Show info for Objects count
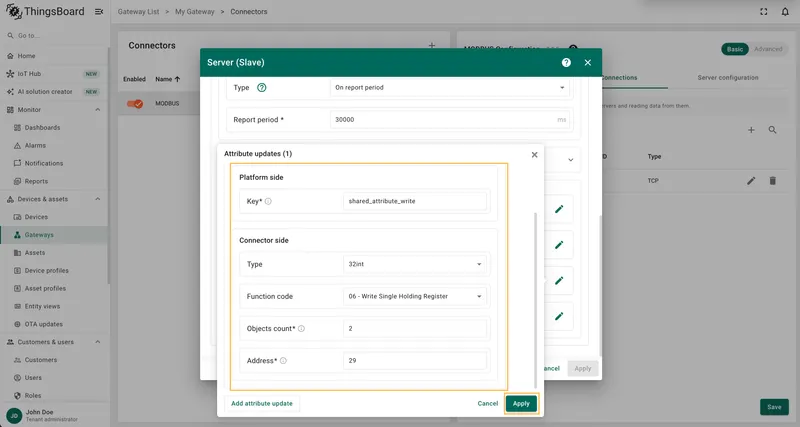The width and height of the screenshot is (800, 427). (x=301, y=329)
